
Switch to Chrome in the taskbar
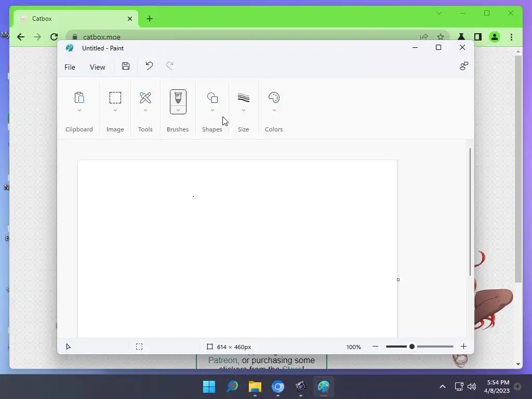tap(278, 387)
